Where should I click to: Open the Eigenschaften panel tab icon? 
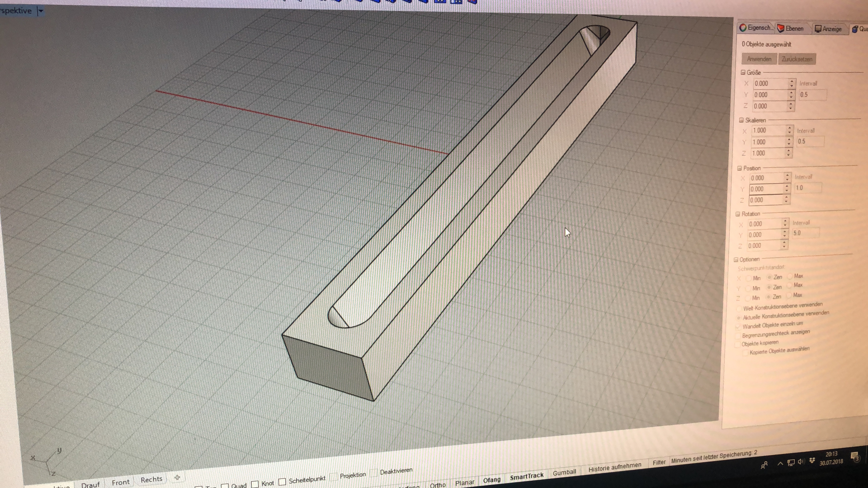(743, 28)
